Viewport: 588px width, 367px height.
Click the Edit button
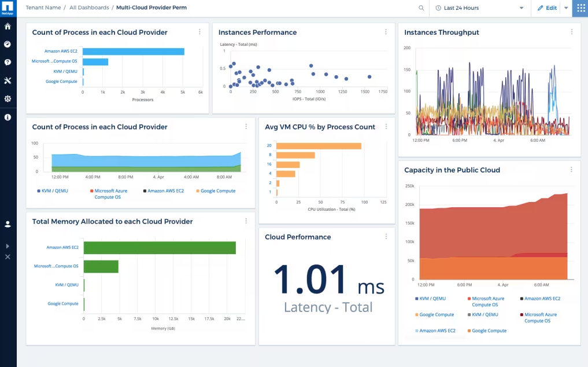coord(548,8)
